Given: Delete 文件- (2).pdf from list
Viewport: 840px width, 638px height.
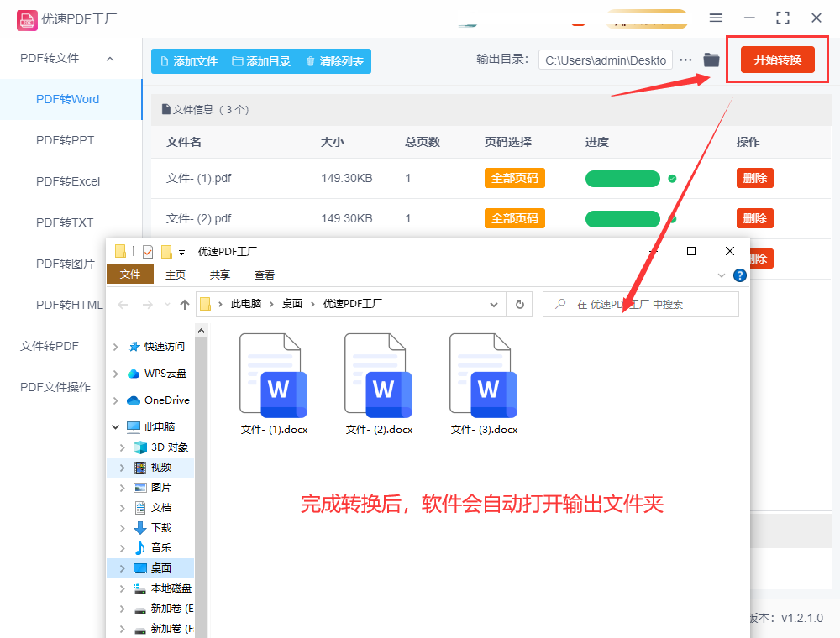Looking at the screenshot, I should pyautogui.click(x=755, y=218).
